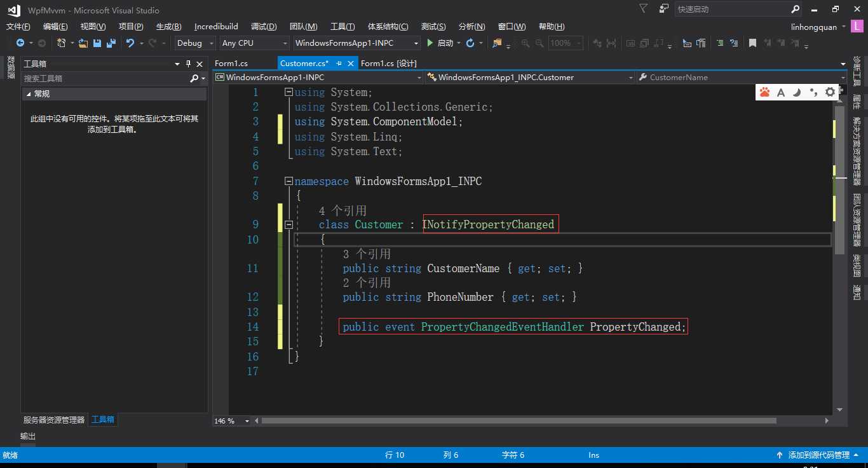Viewport: 868px width, 468px height.
Task: Open IME settings gear icon
Action: 830,92
